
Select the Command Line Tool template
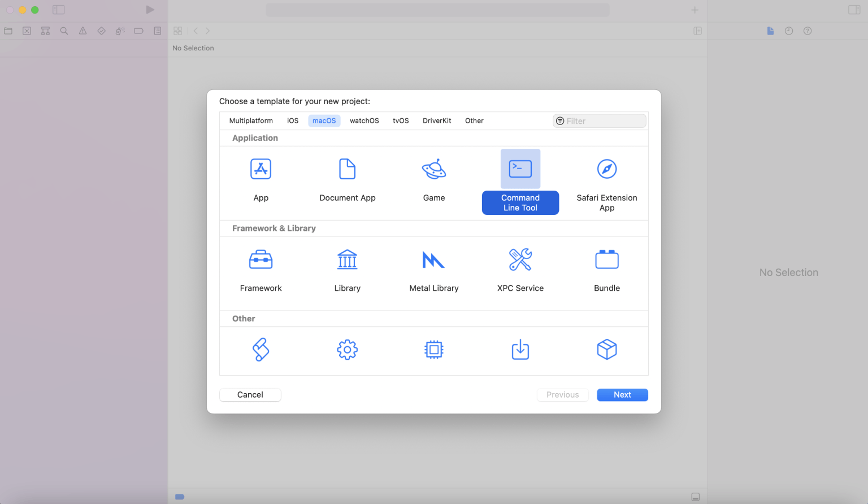(520, 182)
